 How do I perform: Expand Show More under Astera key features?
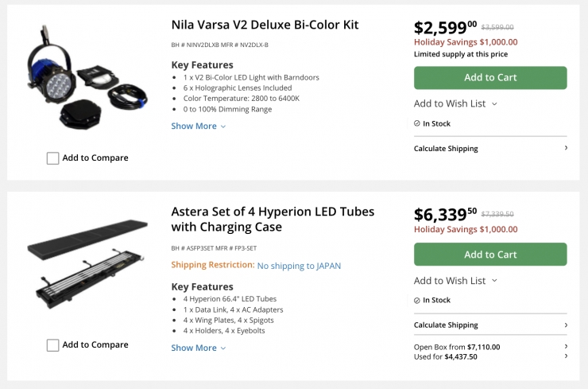(x=199, y=348)
